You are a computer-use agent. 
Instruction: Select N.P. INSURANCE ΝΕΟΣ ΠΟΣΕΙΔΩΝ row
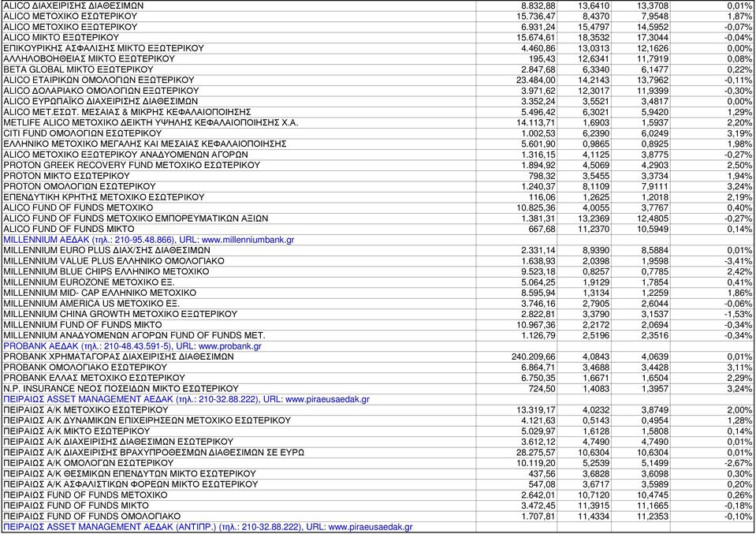tap(378, 389)
